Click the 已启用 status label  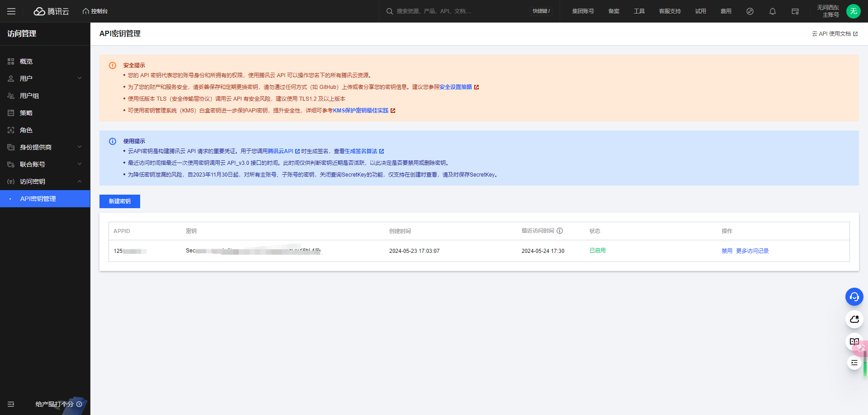(x=598, y=251)
